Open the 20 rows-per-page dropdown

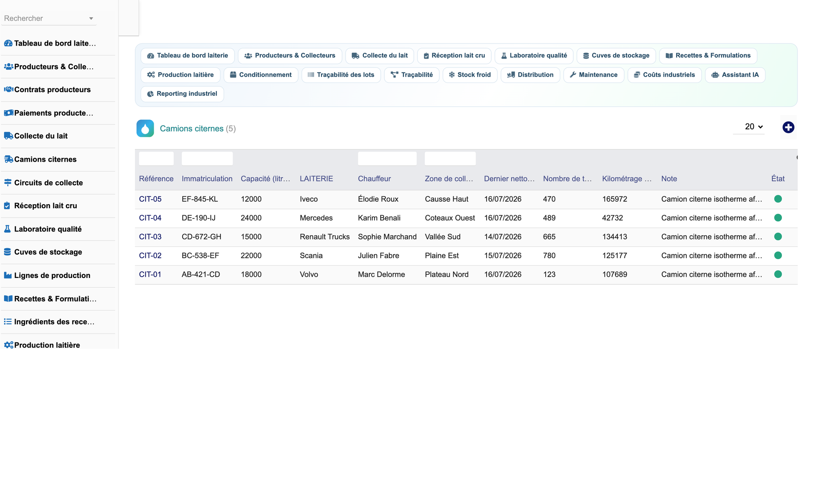[x=753, y=127]
